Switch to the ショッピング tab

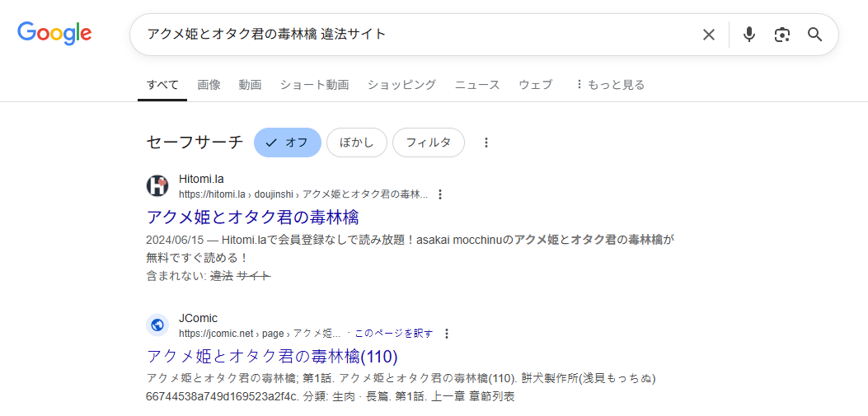402,85
